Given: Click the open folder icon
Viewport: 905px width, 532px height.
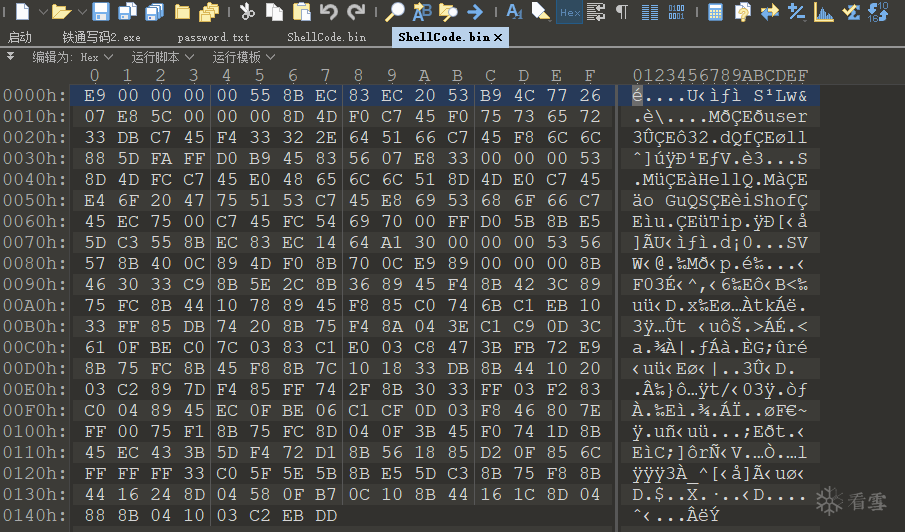Looking at the screenshot, I should (61, 12).
